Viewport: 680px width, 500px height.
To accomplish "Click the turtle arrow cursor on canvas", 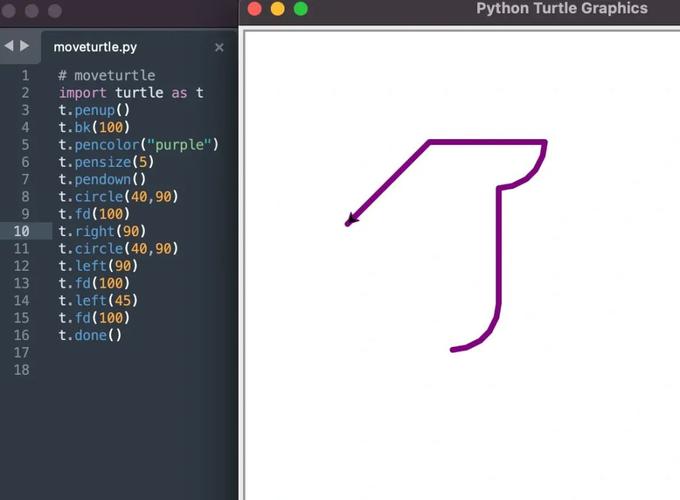I will coord(352,219).
